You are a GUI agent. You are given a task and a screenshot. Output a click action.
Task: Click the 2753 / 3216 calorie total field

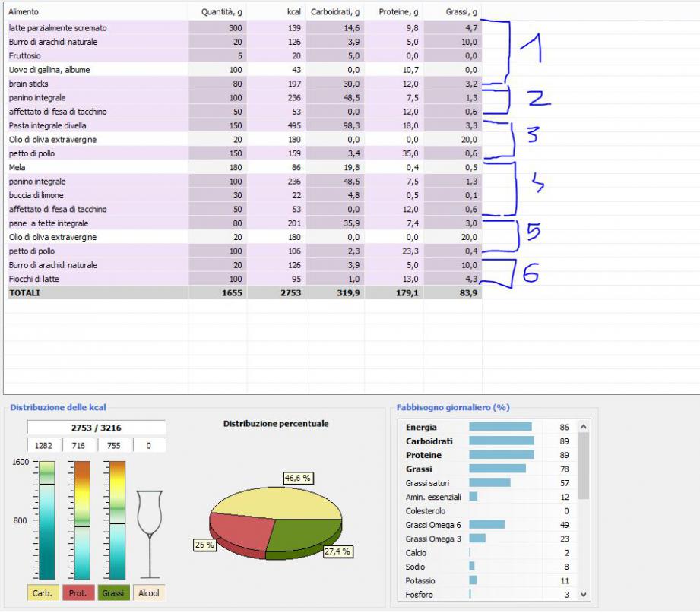pyautogui.click(x=97, y=428)
